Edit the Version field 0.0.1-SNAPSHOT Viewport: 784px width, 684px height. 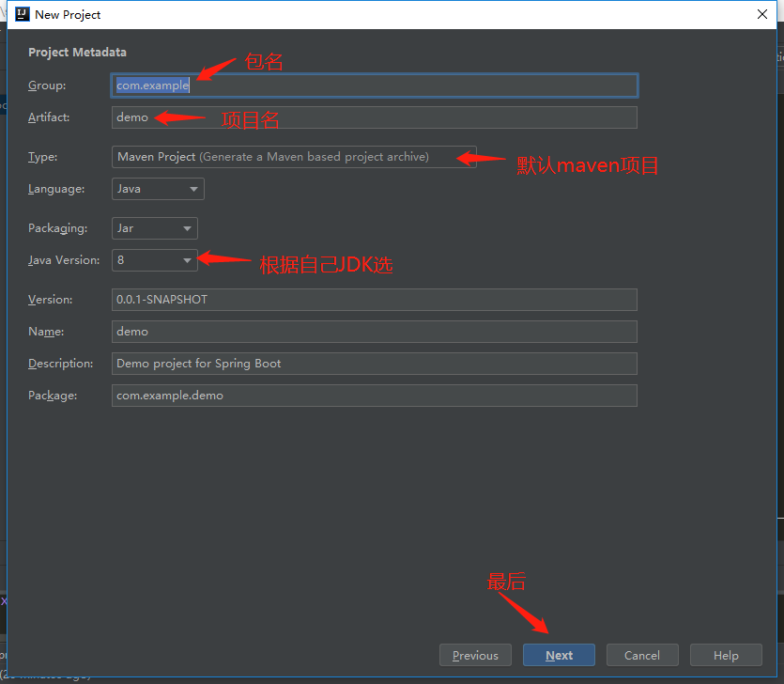(x=374, y=300)
